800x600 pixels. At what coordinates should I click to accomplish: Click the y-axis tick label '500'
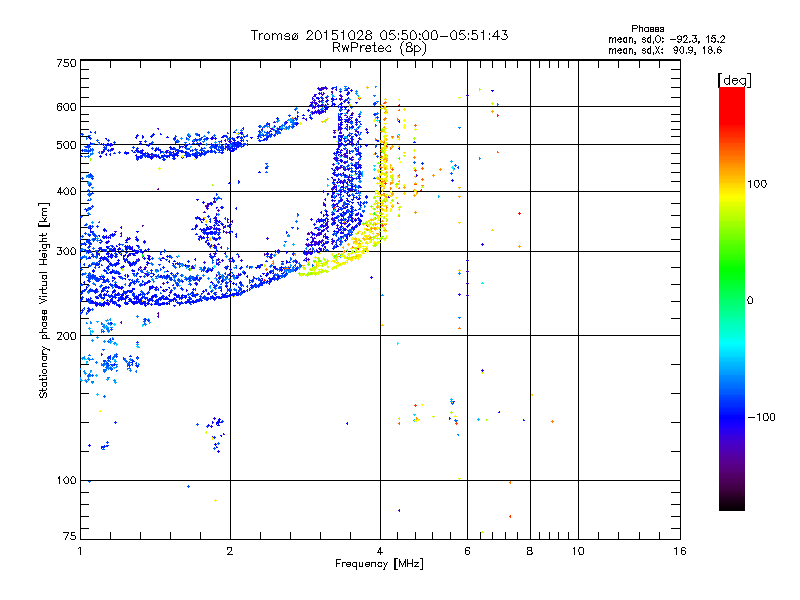tap(66, 145)
